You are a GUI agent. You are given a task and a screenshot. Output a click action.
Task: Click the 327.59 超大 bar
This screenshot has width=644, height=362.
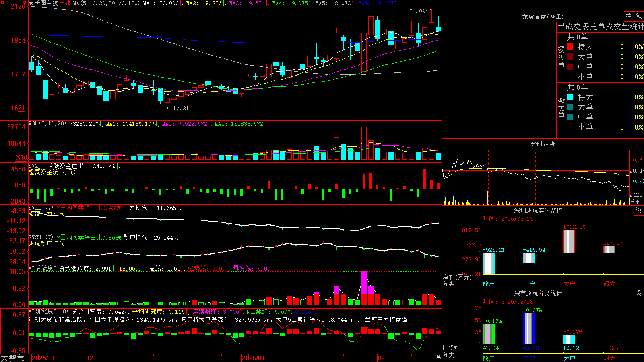(609, 249)
